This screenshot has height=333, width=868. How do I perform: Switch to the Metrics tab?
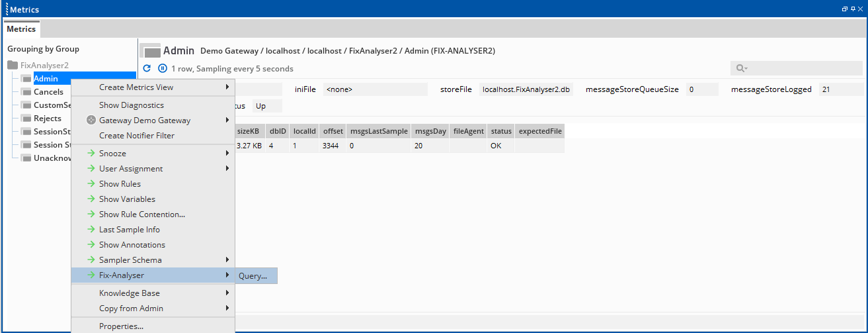pos(21,29)
